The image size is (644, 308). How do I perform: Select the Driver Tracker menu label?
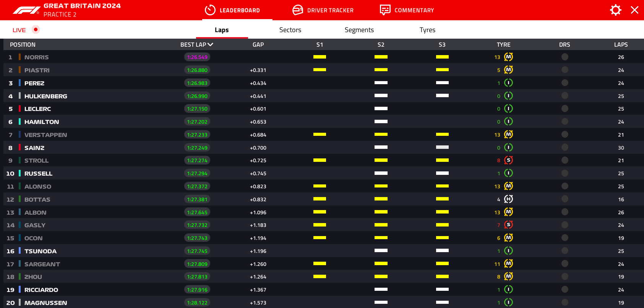[x=330, y=10]
